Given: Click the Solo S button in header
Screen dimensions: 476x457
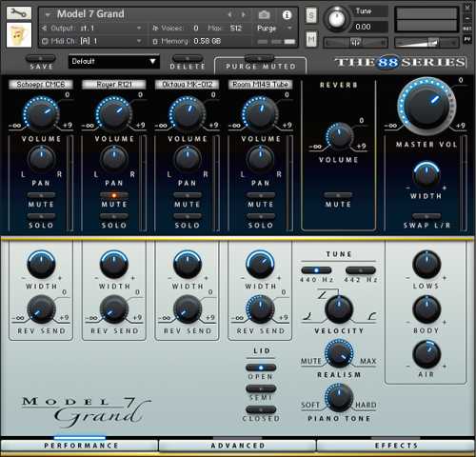Looking at the screenshot, I should [311, 15].
